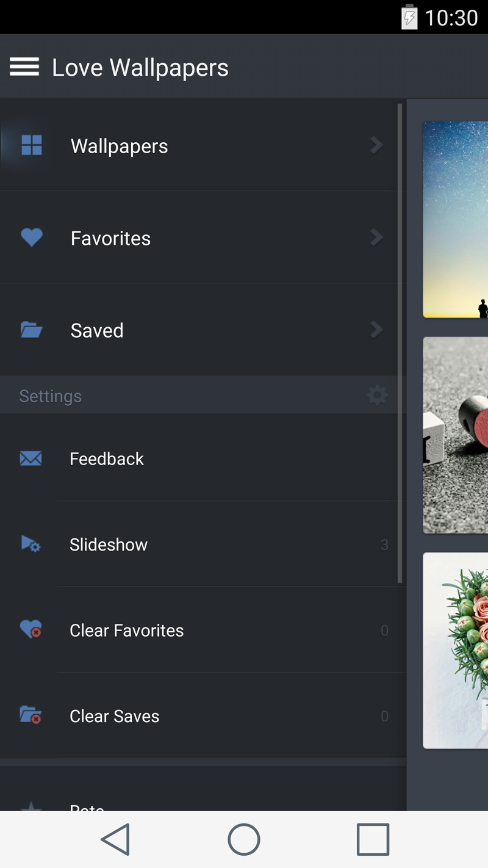
Task: Open the rose bouquet wallpaper thumbnail
Action: point(456,650)
